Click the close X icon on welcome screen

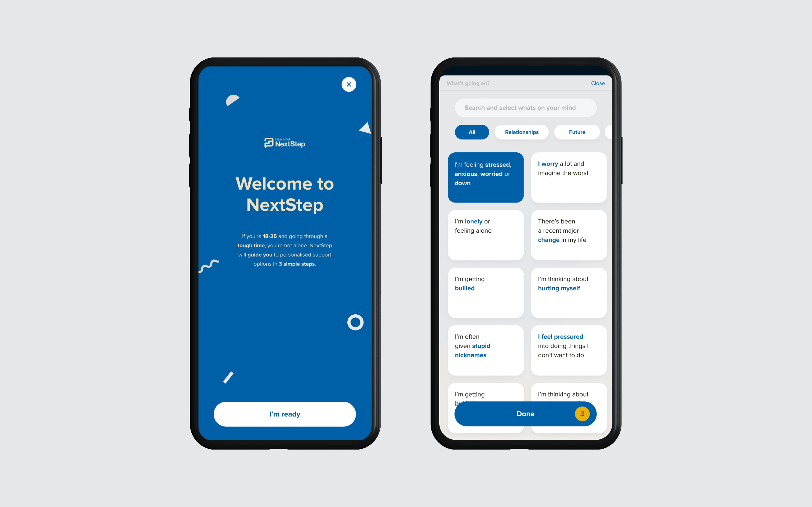pyautogui.click(x=349, y=84)
